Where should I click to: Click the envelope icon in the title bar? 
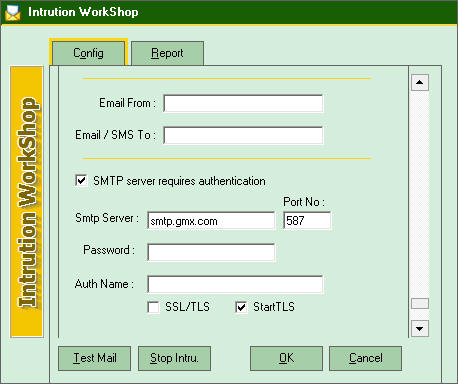tap(13, 13)
